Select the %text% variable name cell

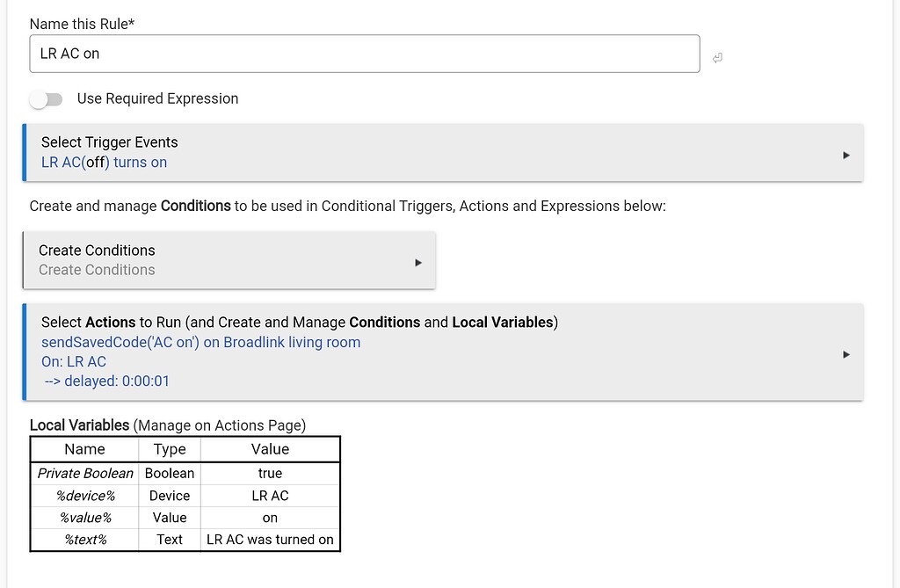click(x=85, y=540)
